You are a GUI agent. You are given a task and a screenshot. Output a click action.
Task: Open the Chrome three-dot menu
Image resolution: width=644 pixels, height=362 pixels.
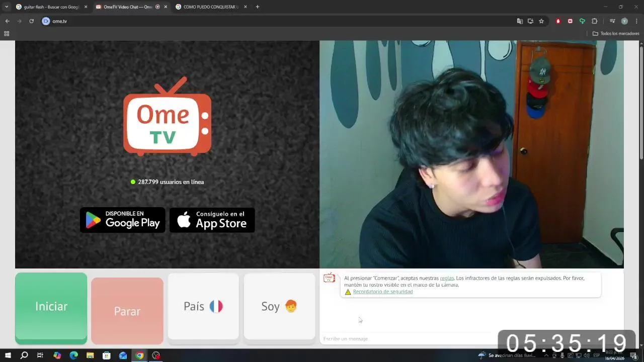[636, 21]
